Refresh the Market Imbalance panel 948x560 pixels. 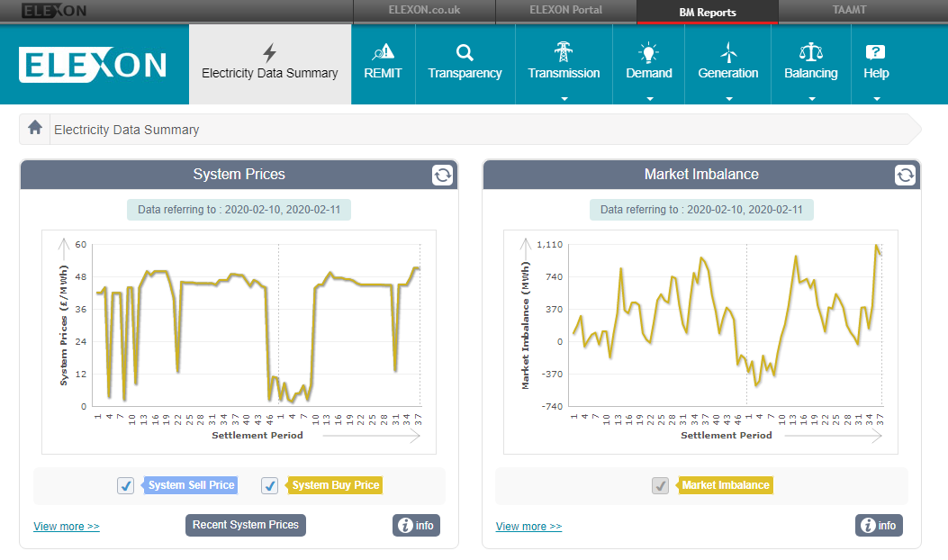pos(905,176)
